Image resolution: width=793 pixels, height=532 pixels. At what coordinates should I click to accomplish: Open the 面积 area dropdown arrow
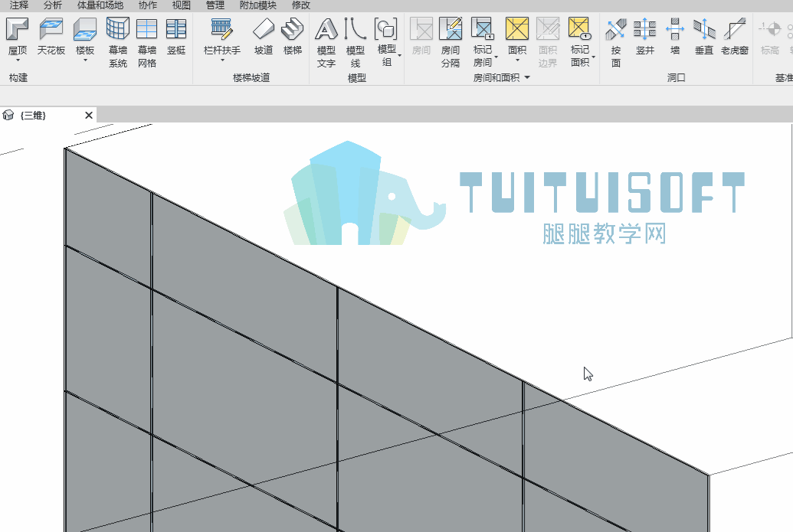tap(517, 60)
